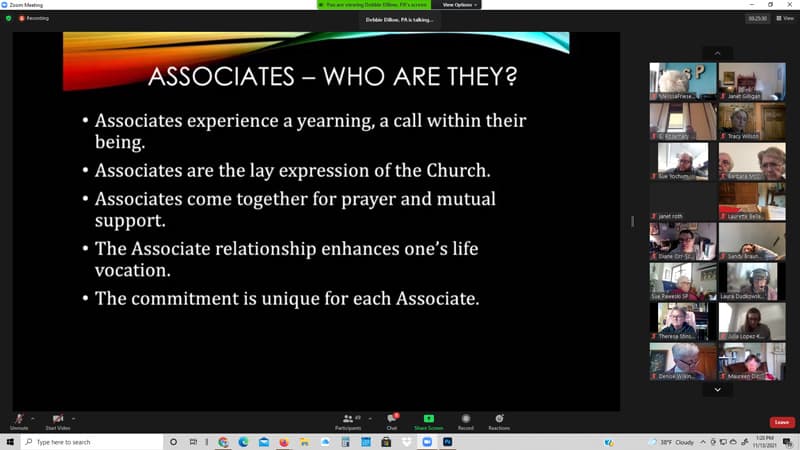Open the View Options dropdown
The height and width of the screenshot is (450, 800).
(x=460, y=5)
